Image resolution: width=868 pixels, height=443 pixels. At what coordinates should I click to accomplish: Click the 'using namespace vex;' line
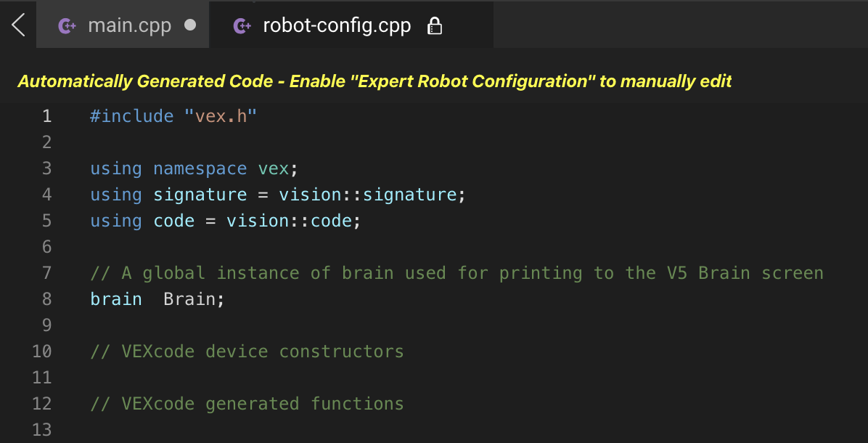[195, 168]
